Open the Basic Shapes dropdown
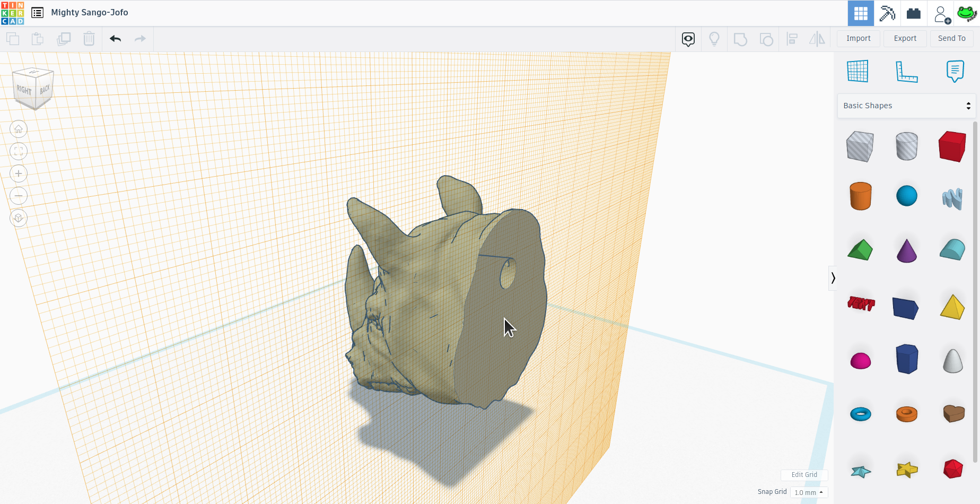 906,106
